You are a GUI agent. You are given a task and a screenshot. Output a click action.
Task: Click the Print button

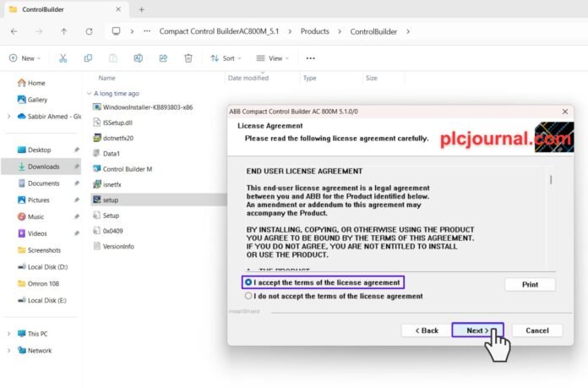click(530, 284)
